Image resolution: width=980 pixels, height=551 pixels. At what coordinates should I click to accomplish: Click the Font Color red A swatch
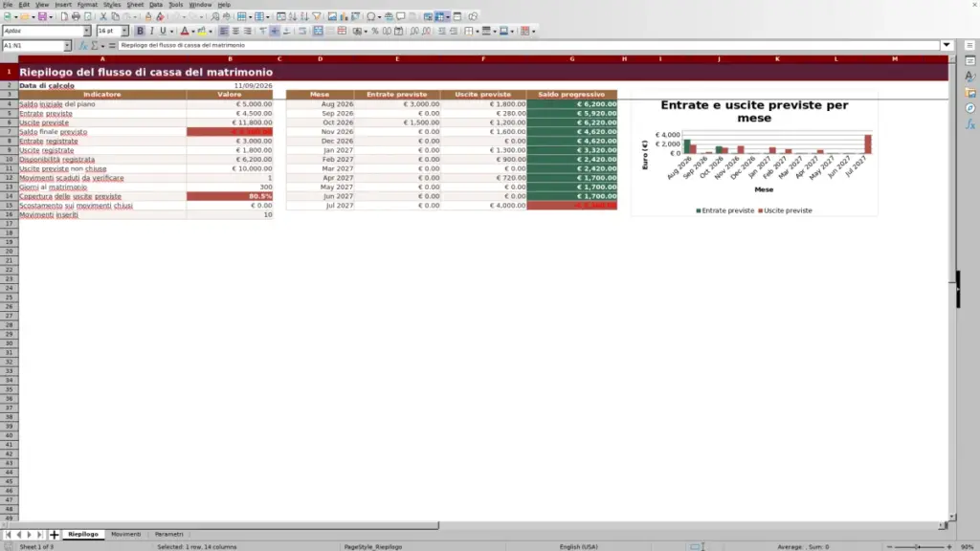[185, 32]
